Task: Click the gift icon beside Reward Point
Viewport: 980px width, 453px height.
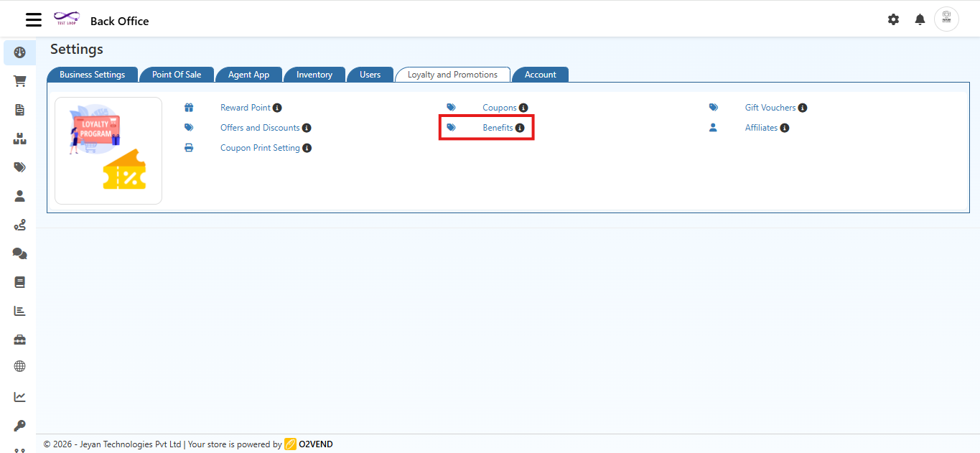Action: [189, 107]
